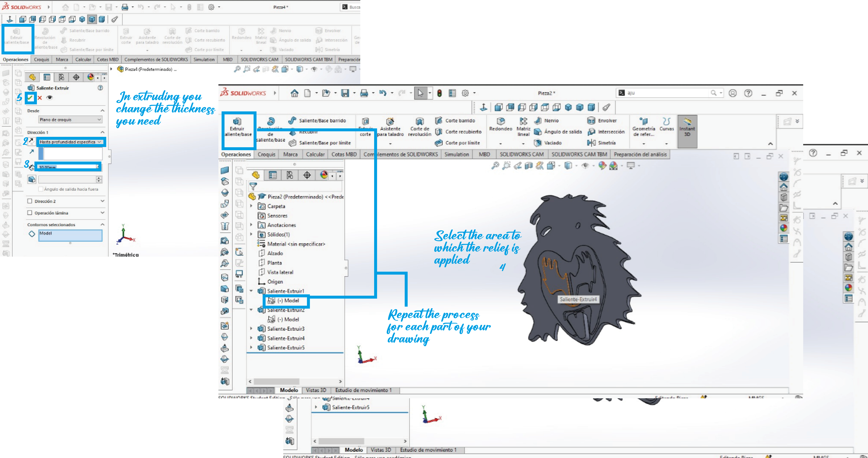
Task: Click Matriz lineal in Pieza2 ribbon
Action: 523,127
